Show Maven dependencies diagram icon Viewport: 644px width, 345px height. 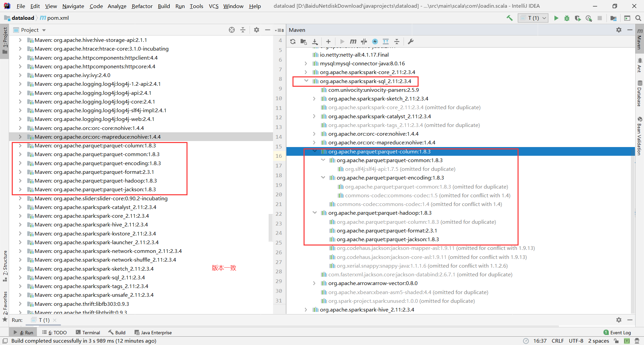(386, 42)
